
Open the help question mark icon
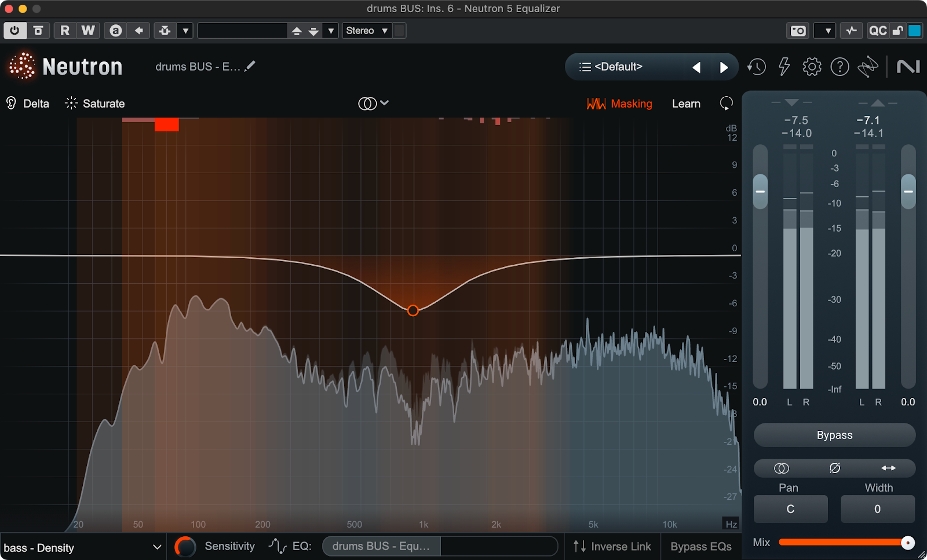[840, 67]
